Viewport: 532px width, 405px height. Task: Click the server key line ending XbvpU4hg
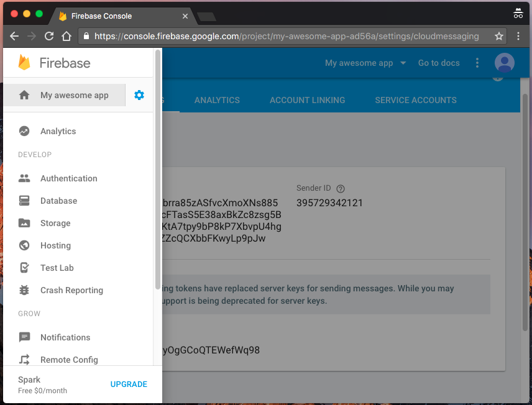222,227
